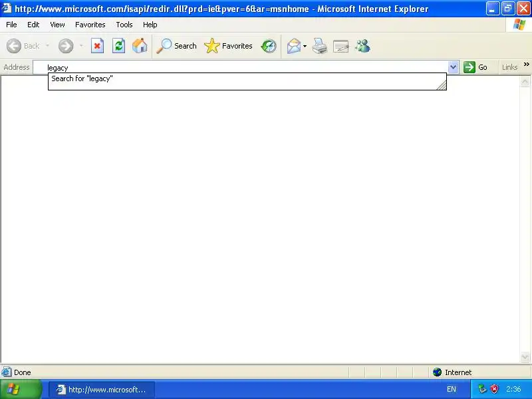This screenshot has height=399, width=532.
Task: Click the Done status bar text
Action: coord(23,372)
